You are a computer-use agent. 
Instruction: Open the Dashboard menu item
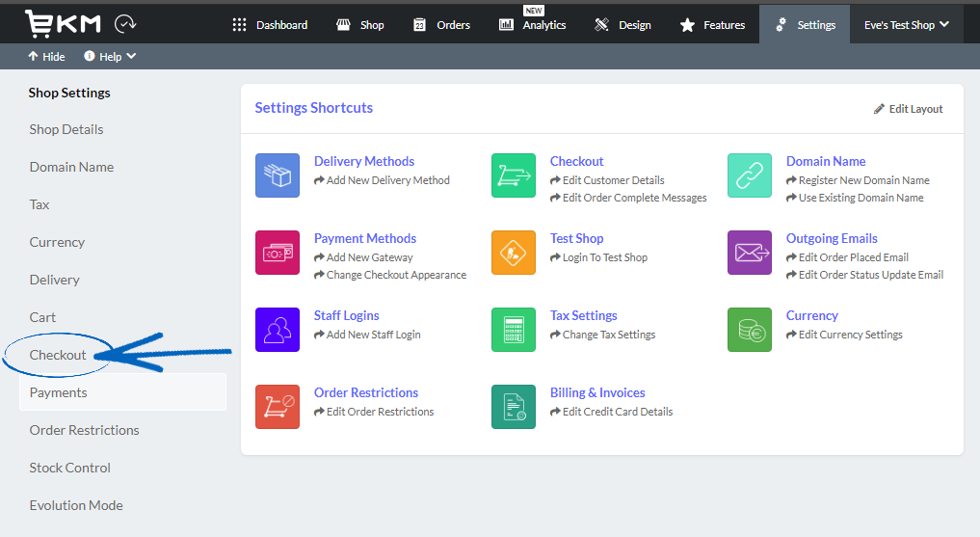point(270,25)
